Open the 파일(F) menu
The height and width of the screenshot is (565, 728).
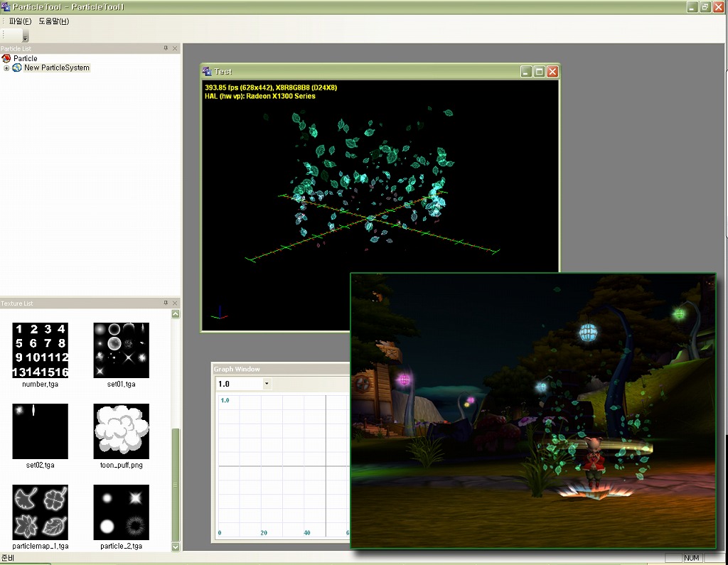pyautogui.click(x=20, y=21)
